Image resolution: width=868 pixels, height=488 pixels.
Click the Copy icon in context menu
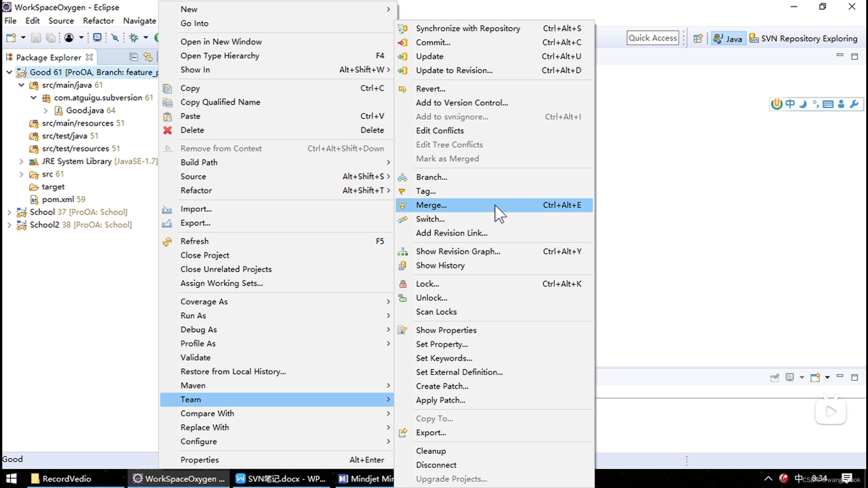(167, 89)
